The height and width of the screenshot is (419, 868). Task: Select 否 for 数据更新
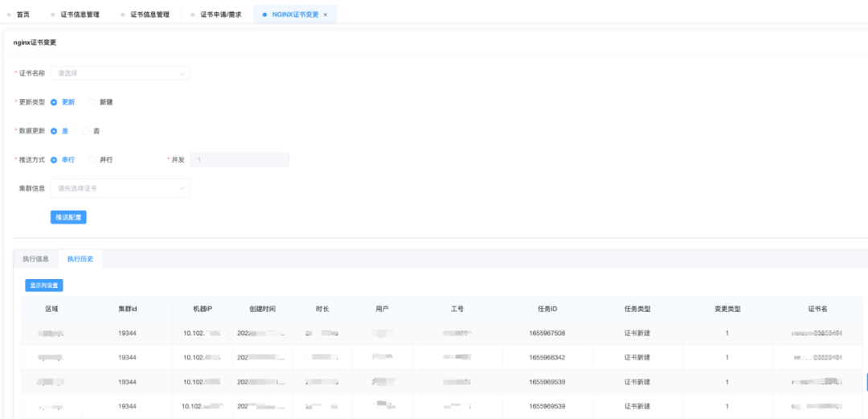86,130
